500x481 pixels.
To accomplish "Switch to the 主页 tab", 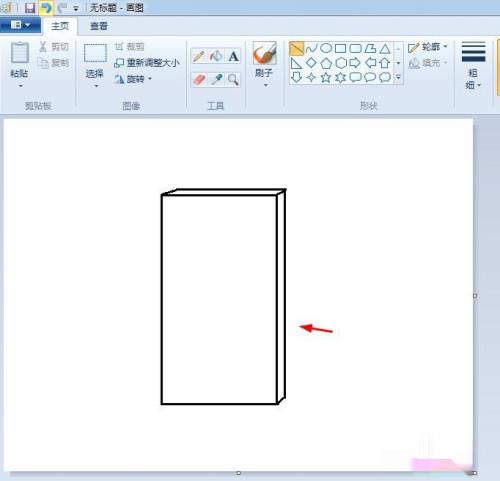I will coord(60,26).
